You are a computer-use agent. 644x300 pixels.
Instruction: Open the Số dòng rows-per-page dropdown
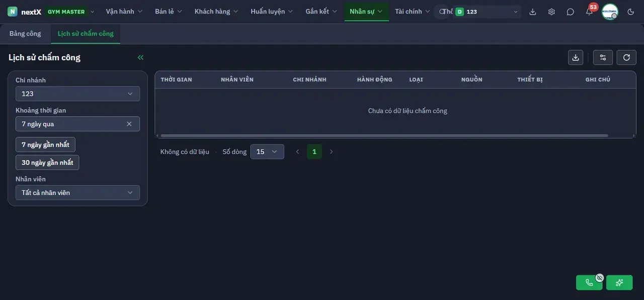(x=267, y=152)
